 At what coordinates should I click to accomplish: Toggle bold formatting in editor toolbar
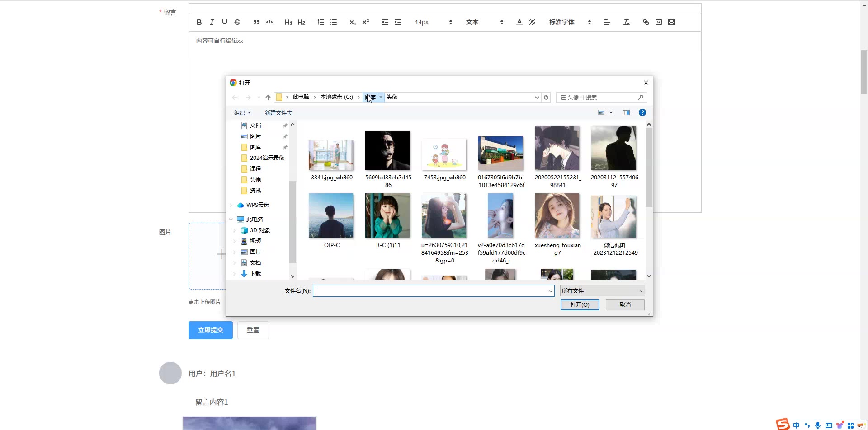[x=199, y=22]
